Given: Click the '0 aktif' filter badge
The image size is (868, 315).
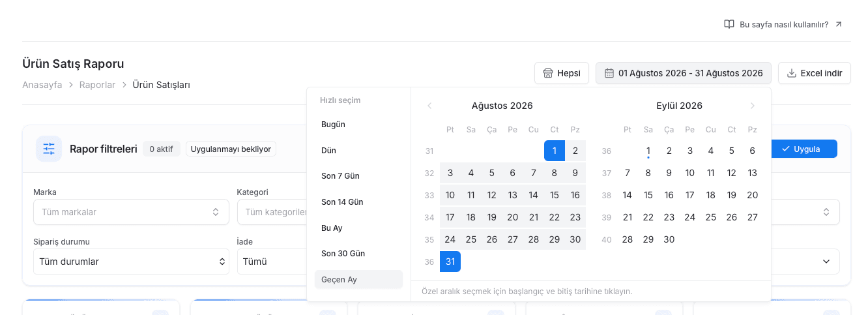Looking at the screenshot, I should (162, 149).
